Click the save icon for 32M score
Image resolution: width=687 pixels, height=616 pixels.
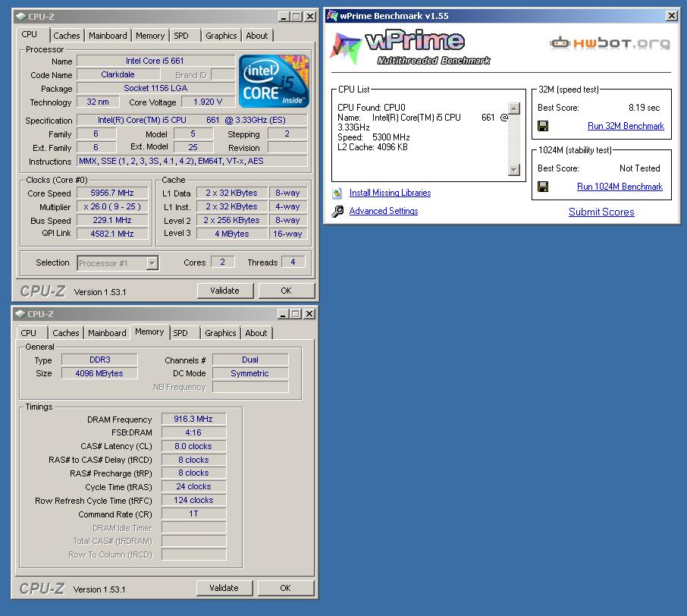(543, 126)
